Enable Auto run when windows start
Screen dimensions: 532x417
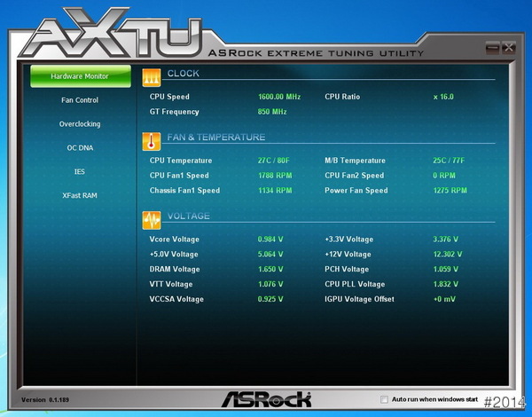[x=384, y=400]
